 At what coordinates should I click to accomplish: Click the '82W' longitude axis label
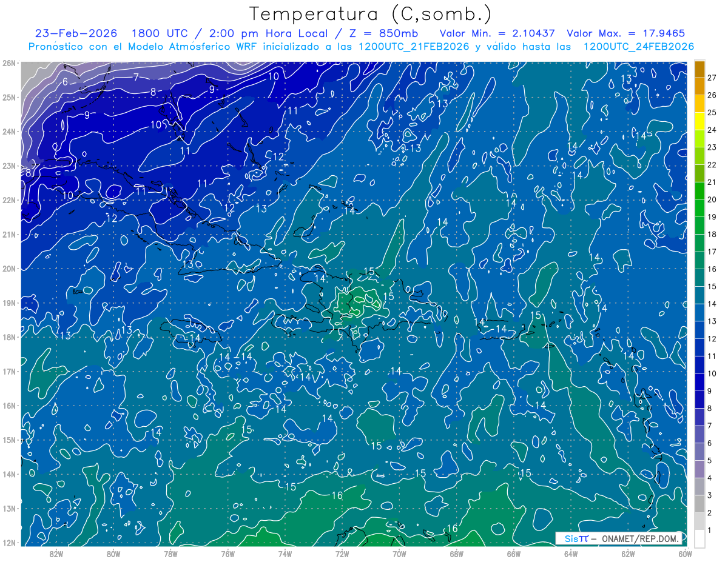coord(56,553)
